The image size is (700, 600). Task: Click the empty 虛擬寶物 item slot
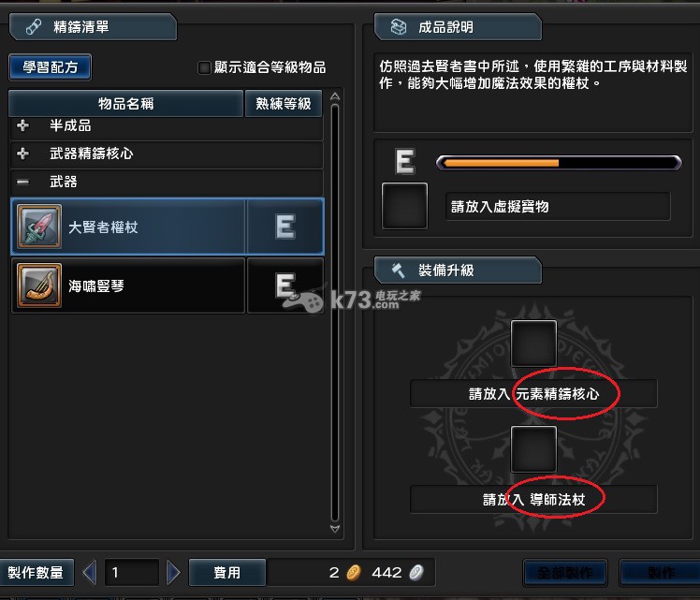pyautogui.click(x=404, y=206)
